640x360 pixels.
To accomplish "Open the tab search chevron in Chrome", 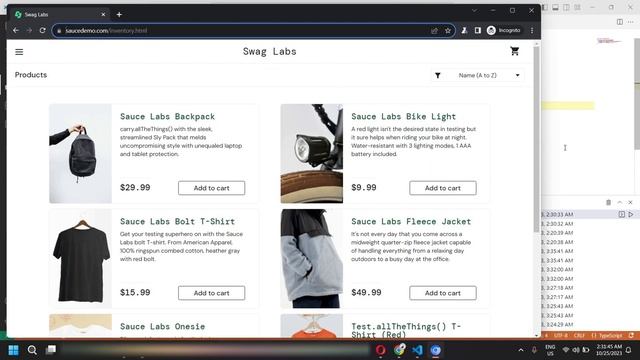I will [474, 11].
